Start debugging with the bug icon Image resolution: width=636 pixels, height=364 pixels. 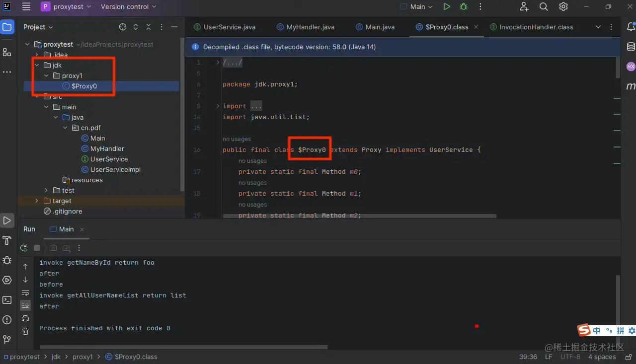[464, 6]
